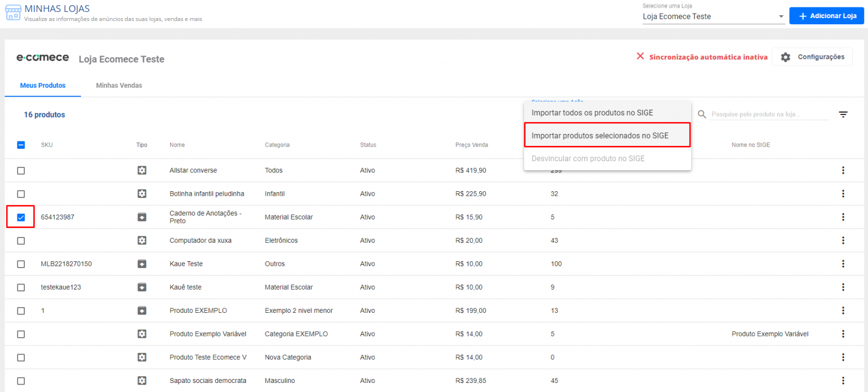Open the Configurações button
The image size is (868, 392).
[812, 57]
